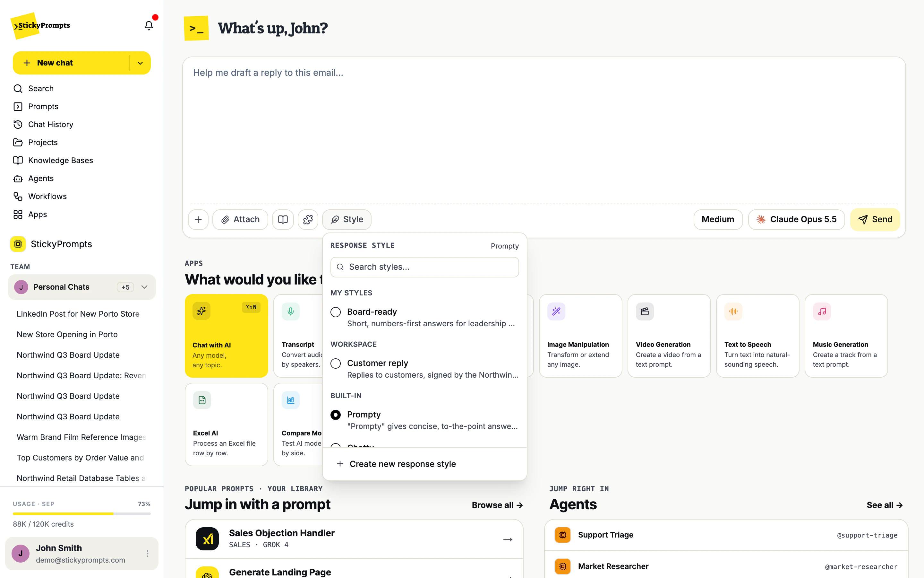
Task: Open the Compare Models chart icon
Action: 291,400
